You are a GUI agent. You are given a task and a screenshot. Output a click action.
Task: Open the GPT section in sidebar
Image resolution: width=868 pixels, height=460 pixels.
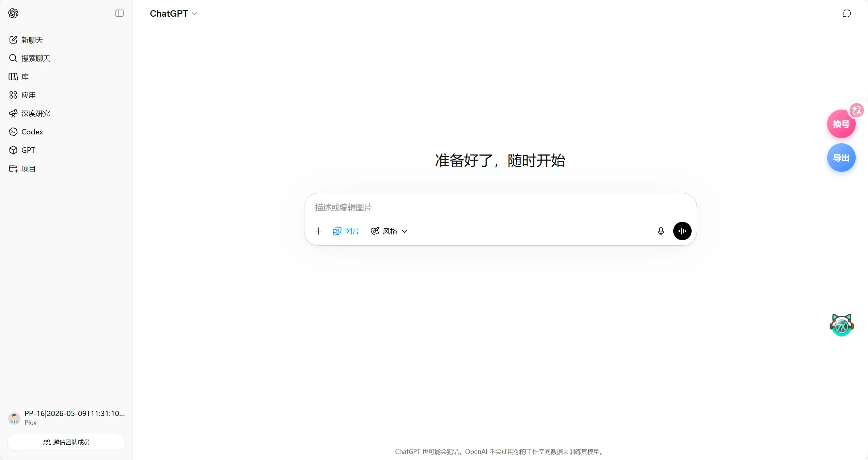pos(66,150)
